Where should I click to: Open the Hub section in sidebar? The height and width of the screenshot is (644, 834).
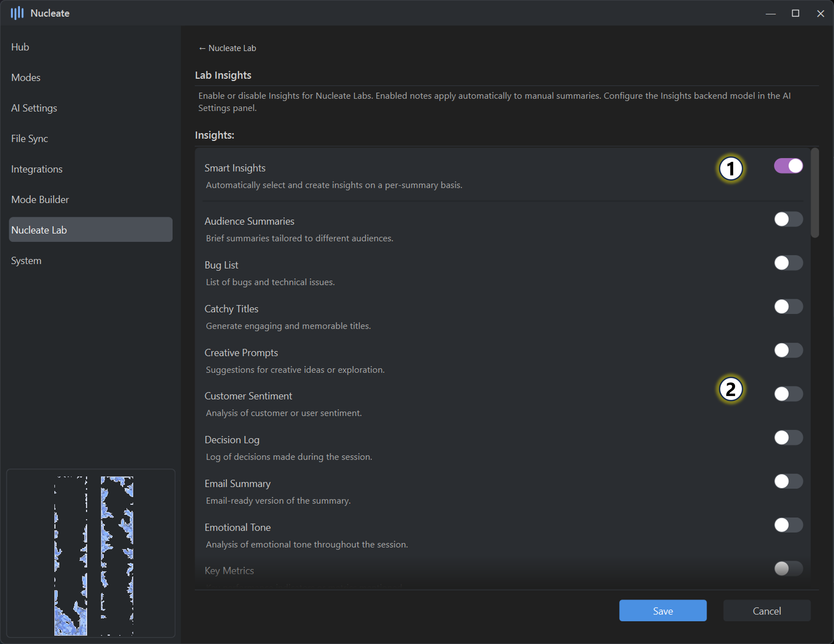[x=20, y=47]
